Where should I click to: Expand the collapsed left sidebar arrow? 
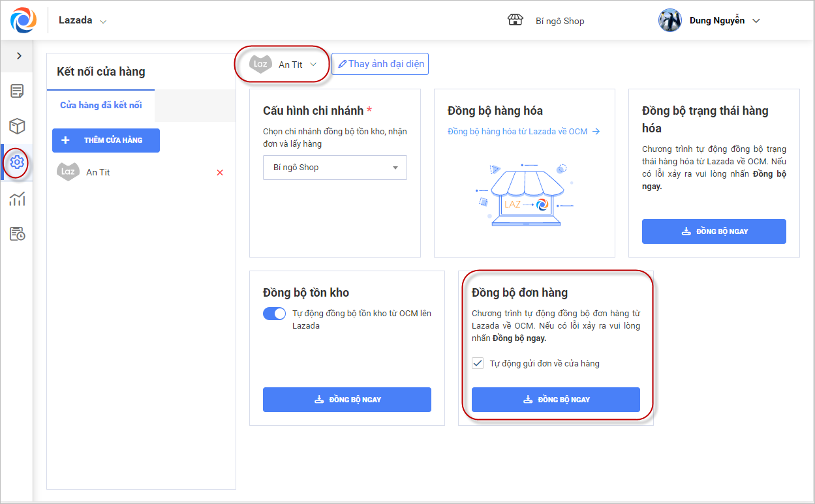point(19,56)
